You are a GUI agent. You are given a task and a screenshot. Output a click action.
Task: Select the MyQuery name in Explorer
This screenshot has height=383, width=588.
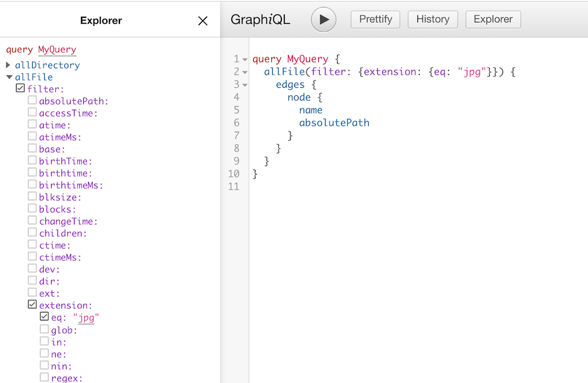56,49
